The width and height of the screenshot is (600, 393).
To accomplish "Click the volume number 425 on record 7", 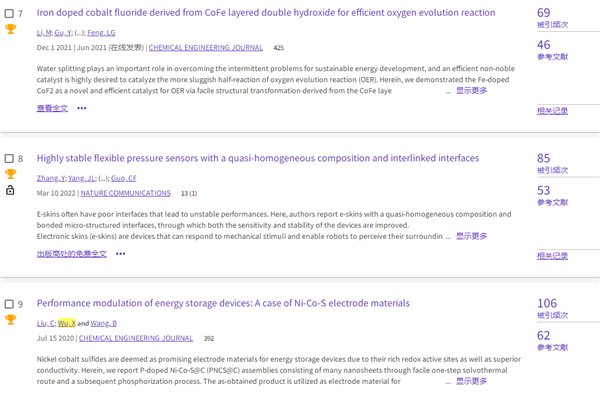I will (x=279, y=48).
